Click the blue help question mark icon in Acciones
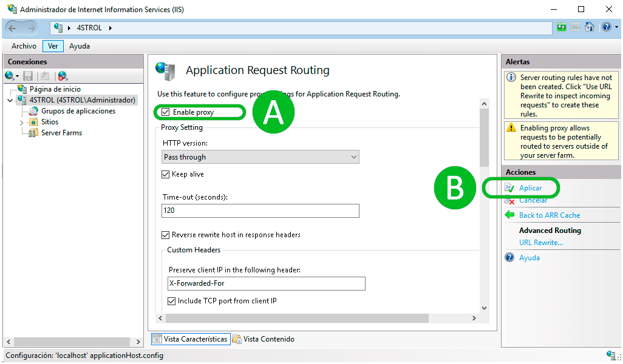Screen dimensions: 623x364 pos(509,258)
